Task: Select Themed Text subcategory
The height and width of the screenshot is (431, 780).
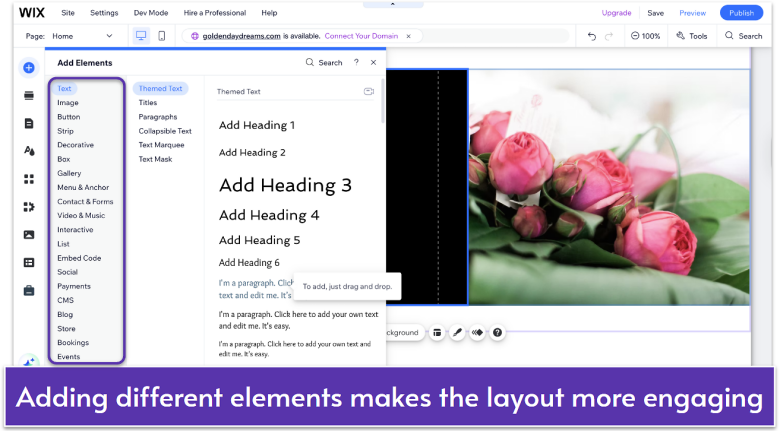Action: pos(160,88)
